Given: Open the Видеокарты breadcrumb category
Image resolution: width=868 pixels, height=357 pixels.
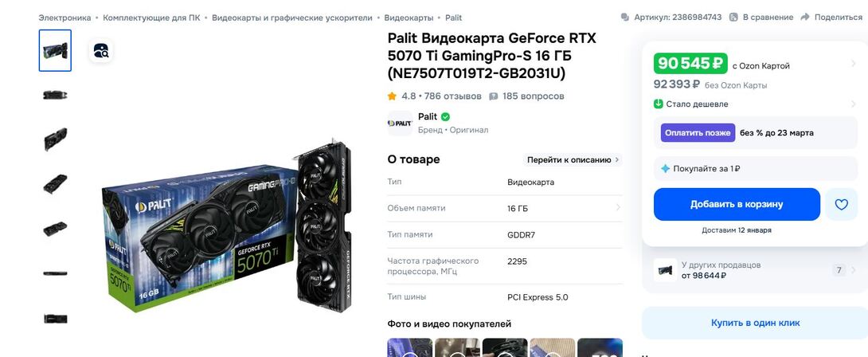Looking at the screenshot, I should pyautogui.click(x=409, y=18).
